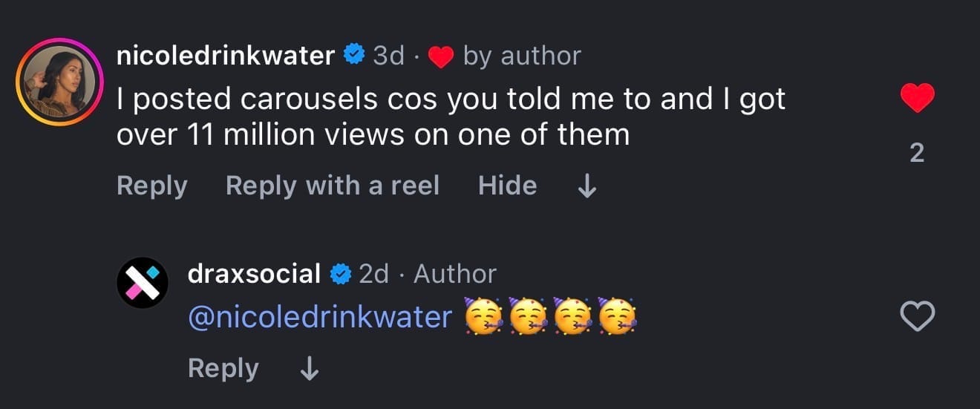Click the @nicoledrinkwater mention link

[319, 317]
